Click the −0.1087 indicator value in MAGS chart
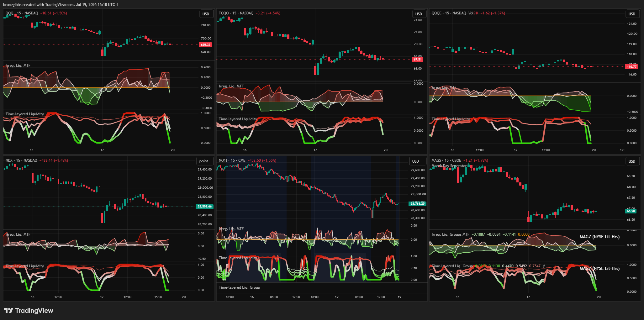The height and width of the screenshot is (320, 644). coord(478,234)
